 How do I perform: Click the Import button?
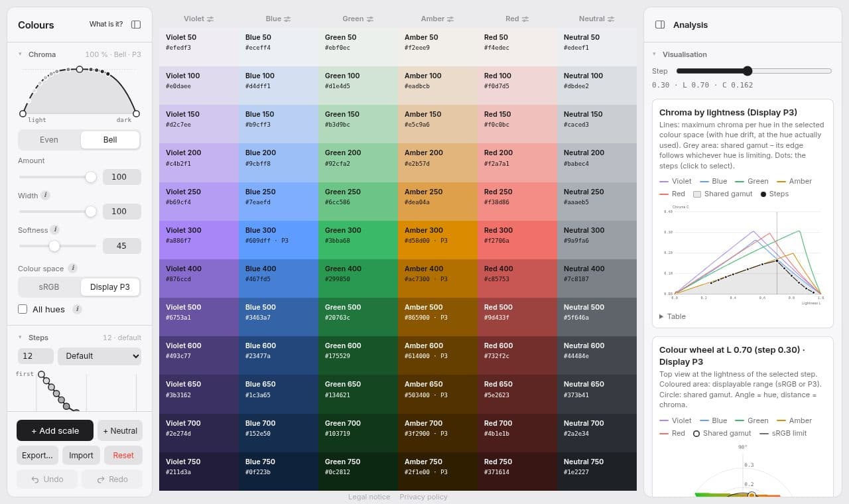click(81, 456)
